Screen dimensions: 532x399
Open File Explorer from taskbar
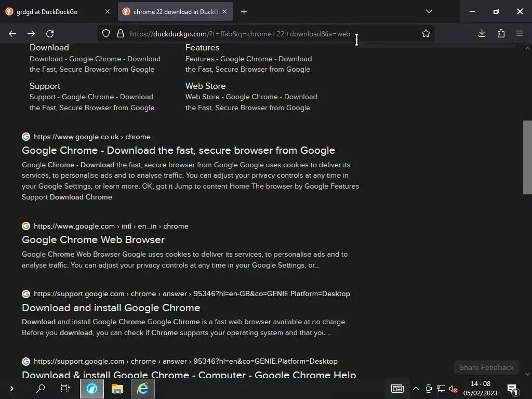click(x=117, y=389)
